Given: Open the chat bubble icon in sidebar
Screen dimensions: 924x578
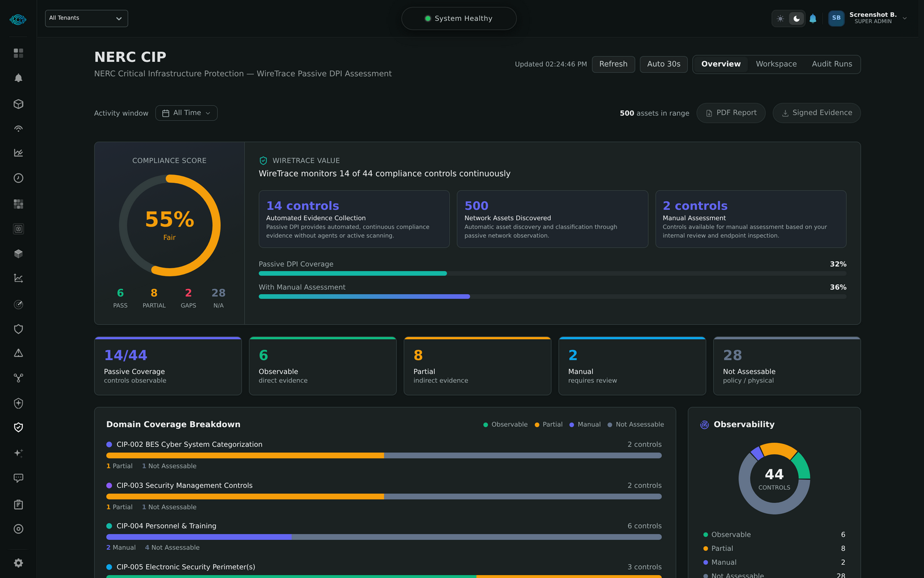Looking at the screenshot, I should (x=18, y=478).
